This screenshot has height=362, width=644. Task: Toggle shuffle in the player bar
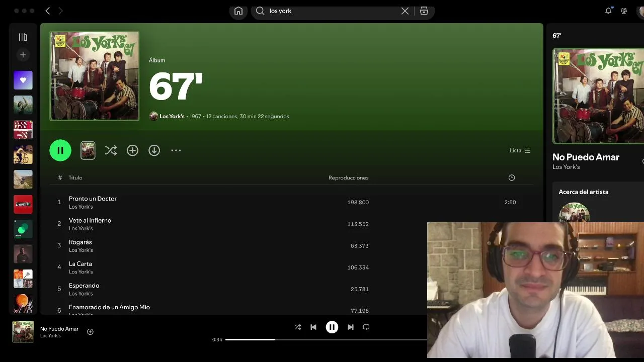[298, 327]
